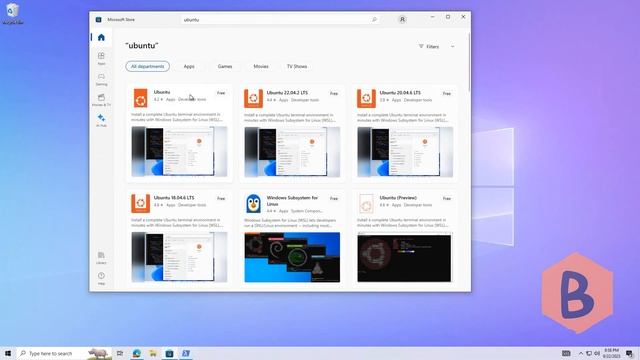Open the user profile account icon

coord(402,19)
